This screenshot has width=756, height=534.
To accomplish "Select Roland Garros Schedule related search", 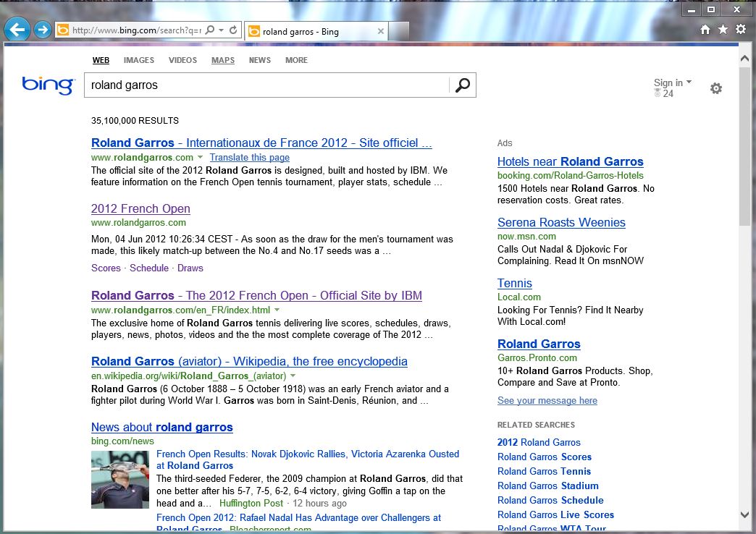I will [550, 500].
